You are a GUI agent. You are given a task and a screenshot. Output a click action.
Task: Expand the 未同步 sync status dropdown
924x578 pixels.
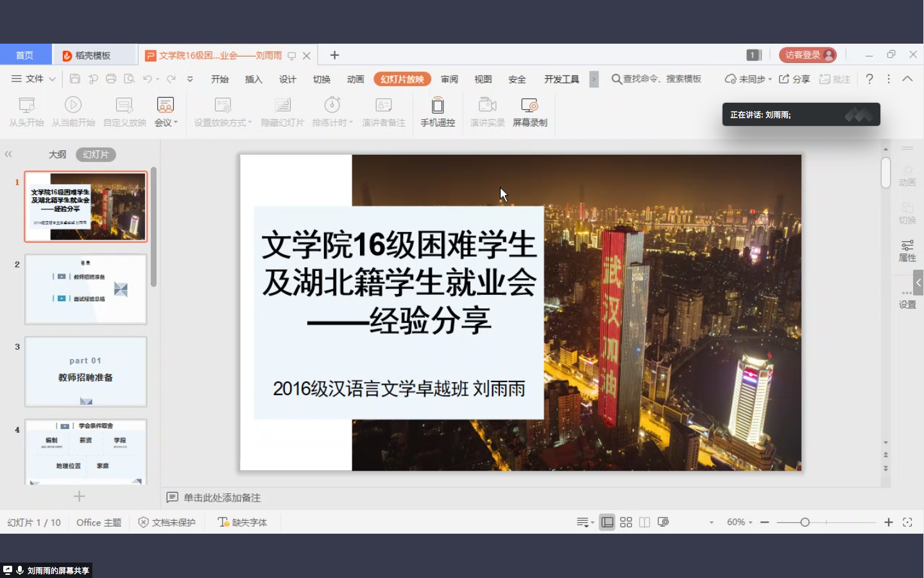[748, 79]
